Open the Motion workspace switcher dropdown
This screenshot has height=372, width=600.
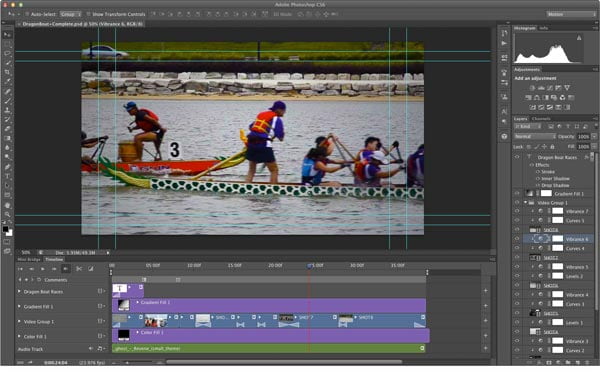[x=570, y=14]
